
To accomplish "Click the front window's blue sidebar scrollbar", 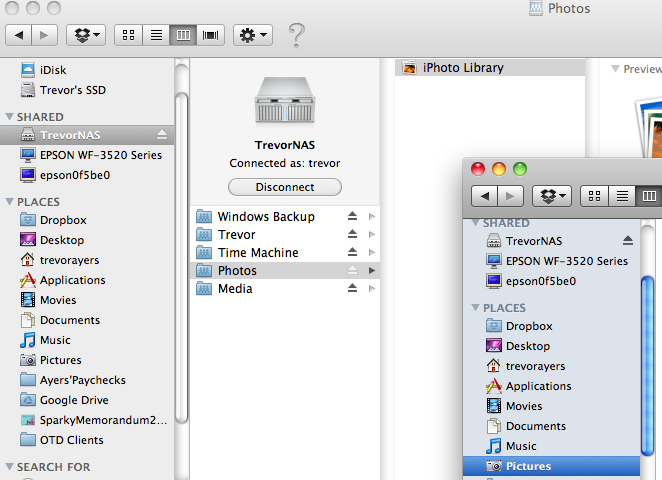I will click(647, 366).
